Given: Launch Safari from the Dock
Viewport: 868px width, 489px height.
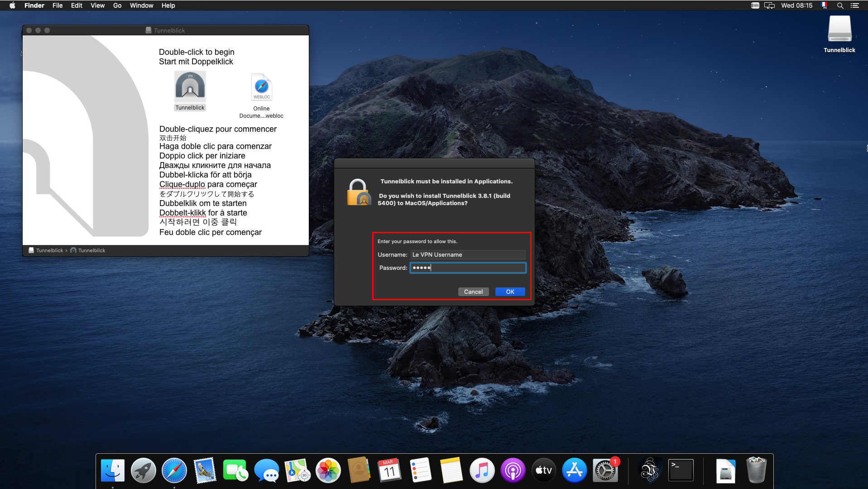Looking at the screenshot, I should point(174,470).
